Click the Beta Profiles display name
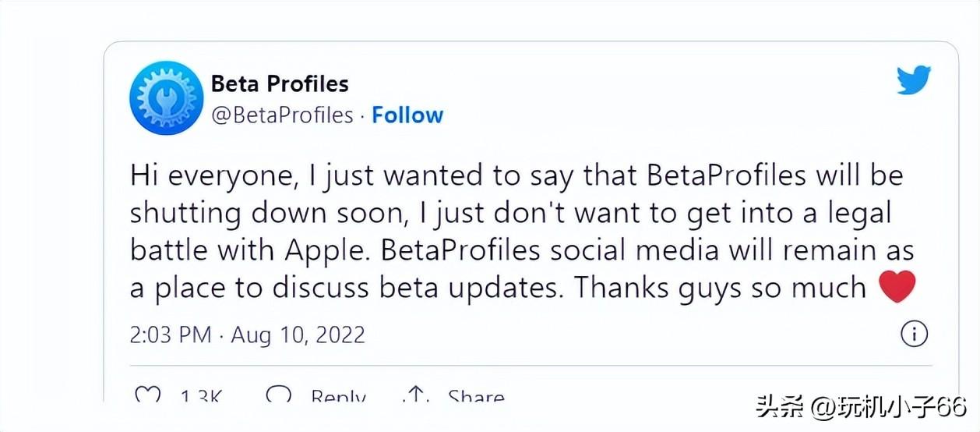Viewport: 980px width, 432px height. 280,83
